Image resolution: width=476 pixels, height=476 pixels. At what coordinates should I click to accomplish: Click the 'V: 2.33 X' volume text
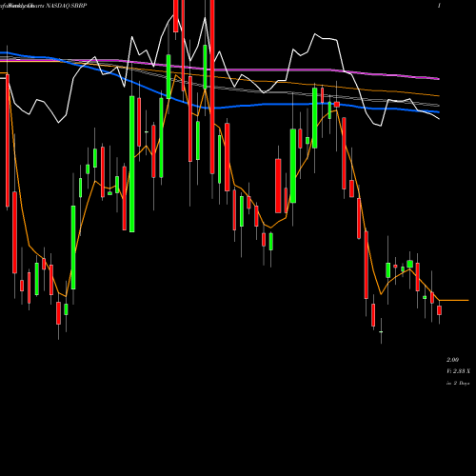[459, 371]
